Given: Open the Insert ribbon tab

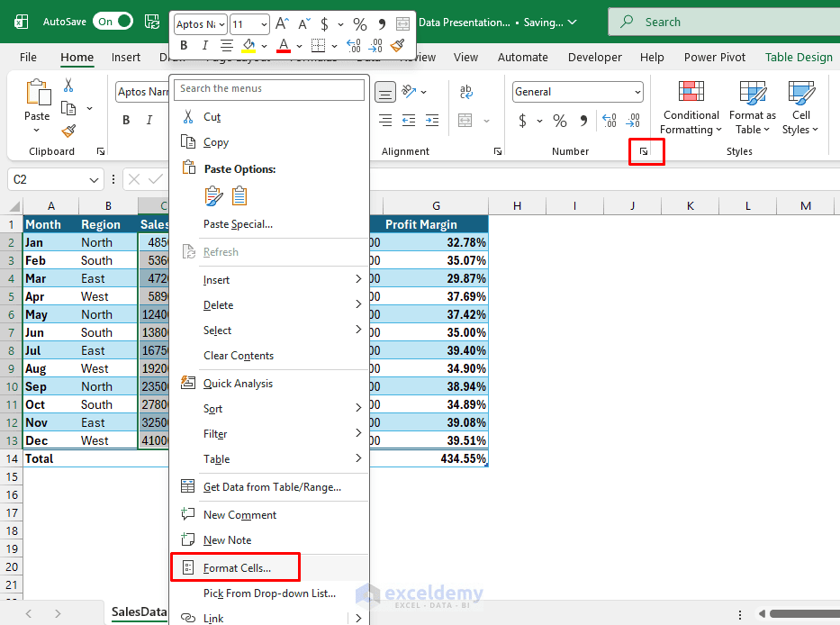Looking at the screenshot, I should point(126,58).
